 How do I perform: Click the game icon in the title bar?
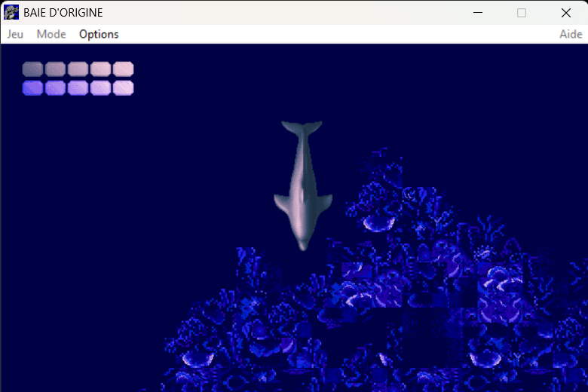click(11, 13)
